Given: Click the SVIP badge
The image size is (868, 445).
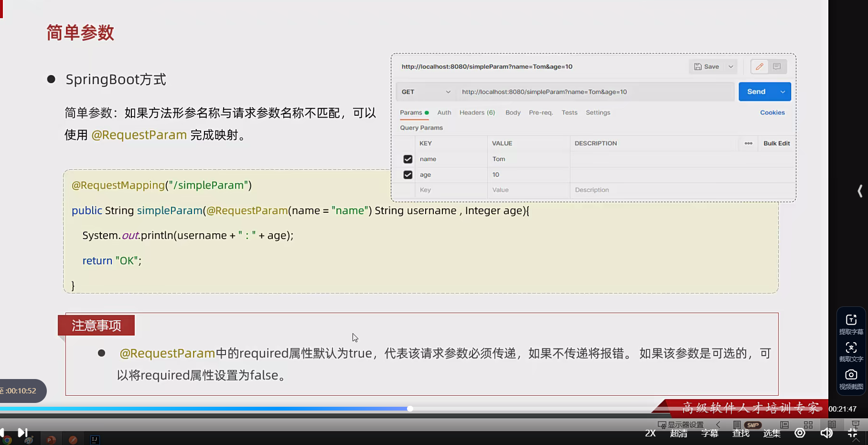Looking at the screenshot, I should (x=753, y=425).
